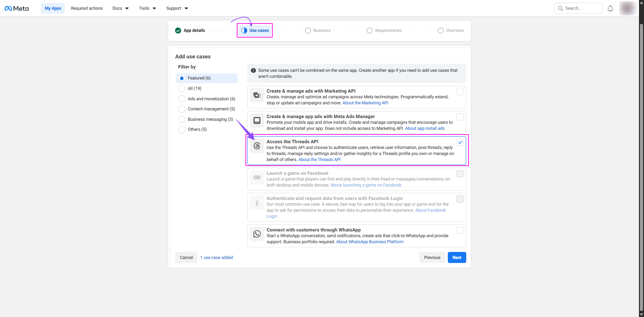Expand the Docs dropdown menu

point(120,8)
